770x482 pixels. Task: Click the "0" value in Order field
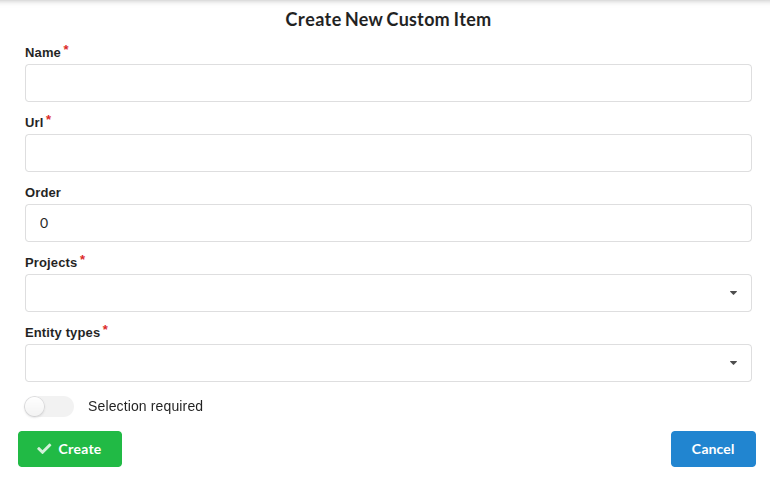click(44, 223)
